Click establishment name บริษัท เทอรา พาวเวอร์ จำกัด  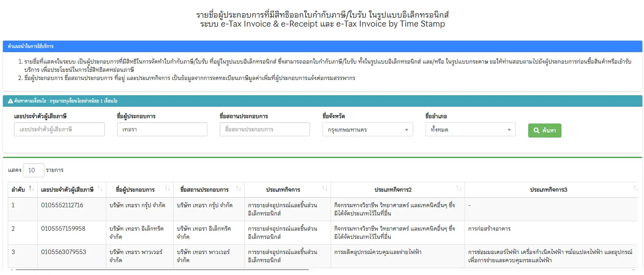(x=203, y=256)
